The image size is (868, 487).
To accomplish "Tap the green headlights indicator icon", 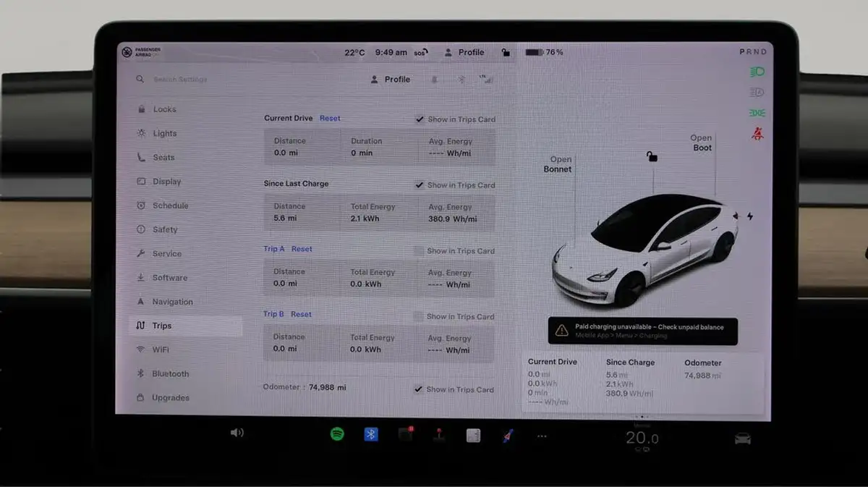I will coord(757,72).
